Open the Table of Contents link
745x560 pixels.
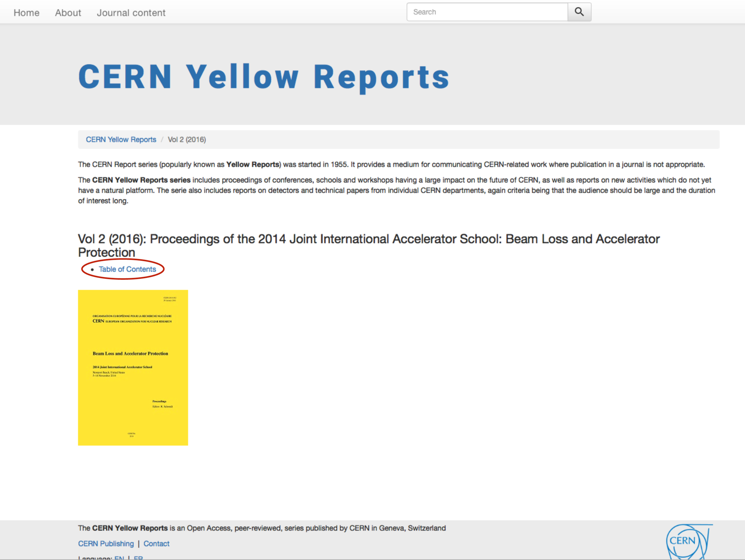point(127,269)
